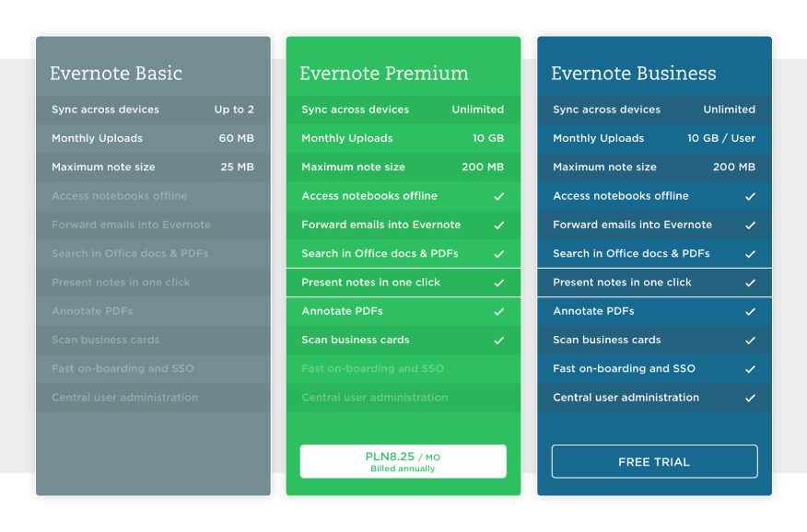
Task: Click the Evernote Business heading
Action: [x=634, y=73]
